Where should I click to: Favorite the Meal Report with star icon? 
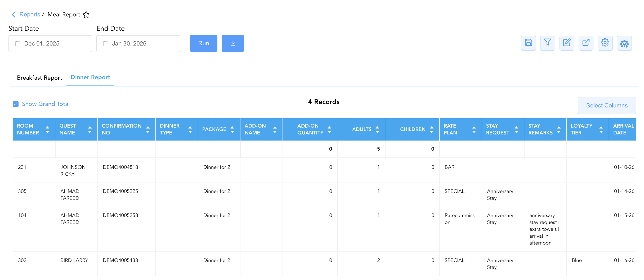tap(86, 15)
